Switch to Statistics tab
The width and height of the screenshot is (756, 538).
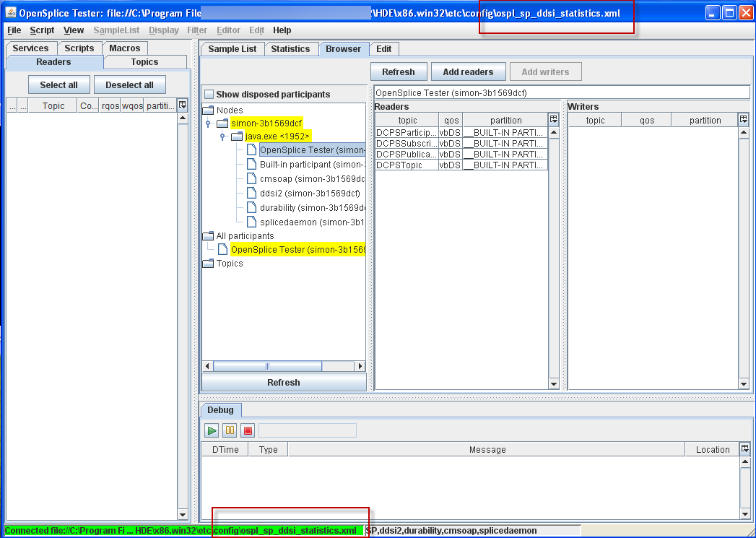290,48
